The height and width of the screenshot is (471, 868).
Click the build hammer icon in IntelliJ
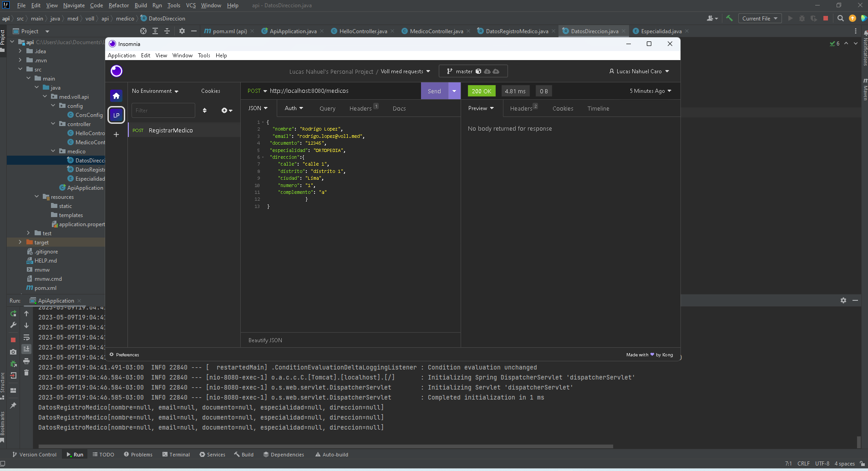click(x=729, y=18)
